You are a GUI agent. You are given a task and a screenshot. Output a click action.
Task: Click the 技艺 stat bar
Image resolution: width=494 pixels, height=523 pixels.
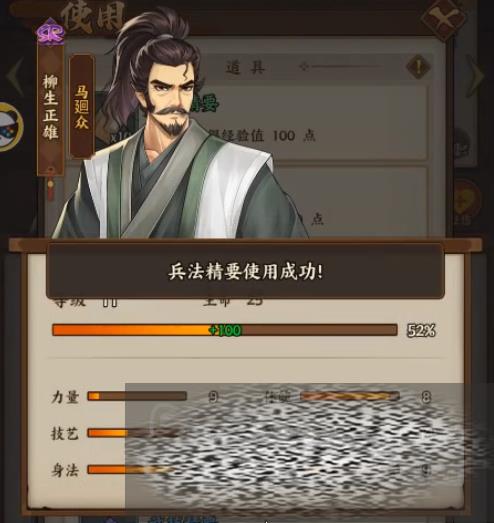(133, 433)
